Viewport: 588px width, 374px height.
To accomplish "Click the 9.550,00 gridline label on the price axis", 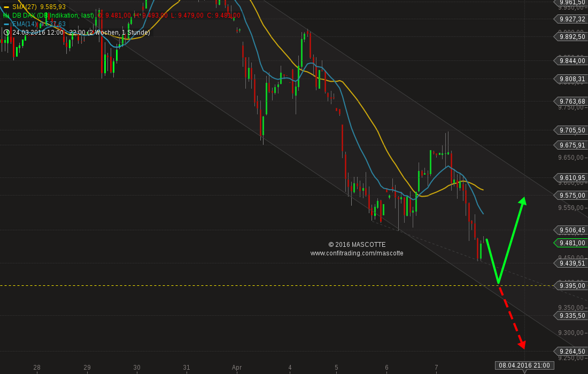I will click(x=571, y=208).
